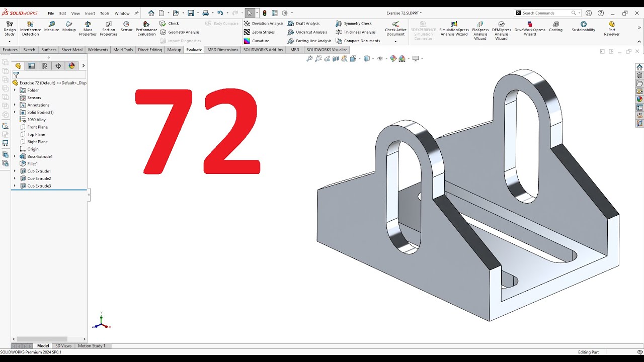The width and height of the screenshot is (644, 362).
Task: Start Parting Line Analysis
Action: pyautogui.click(x=309, y=41)
